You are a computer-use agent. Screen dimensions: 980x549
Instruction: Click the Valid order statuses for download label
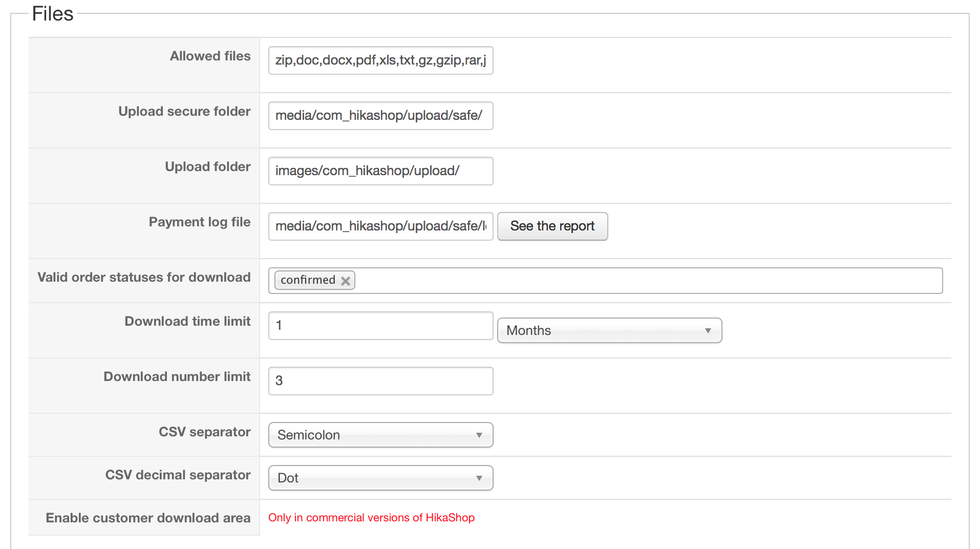[144, 277]
